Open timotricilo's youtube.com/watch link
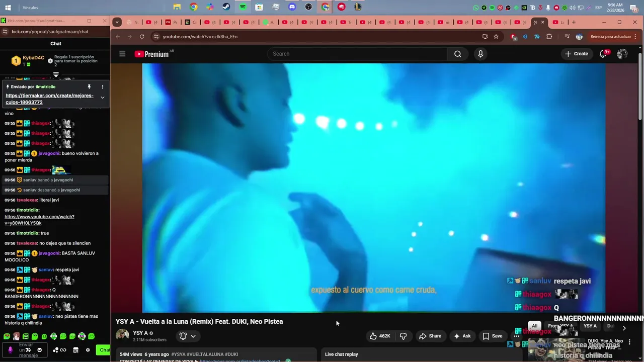Viewport: 644px width, 362px height. pyautogui.click(x=39, y=220)
